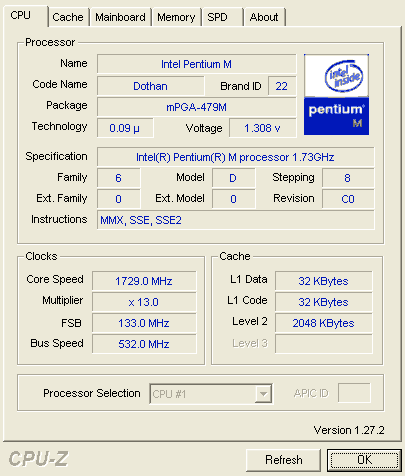405x476 pixels.
Task: Open the SPD tab
Action: pyautogui.click(x=222, y=17)
